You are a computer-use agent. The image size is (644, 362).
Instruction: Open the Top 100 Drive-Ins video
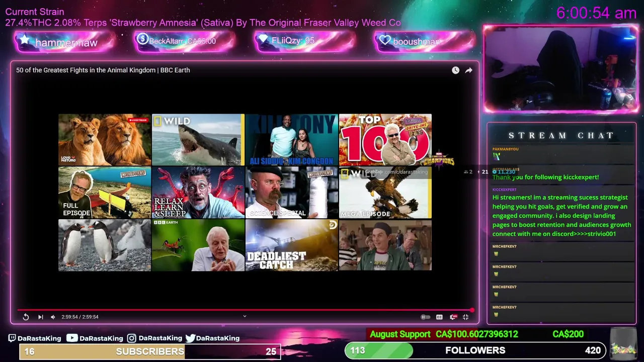click(x=385, y=140)
